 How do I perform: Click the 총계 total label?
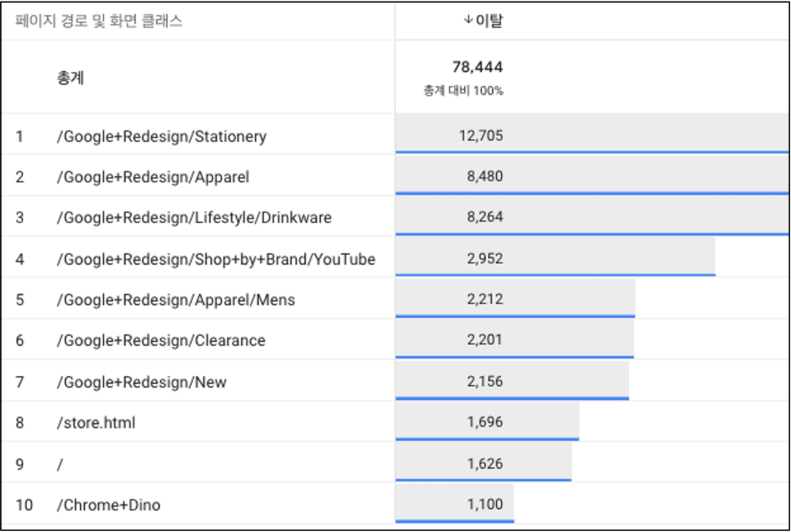(70, 78)
